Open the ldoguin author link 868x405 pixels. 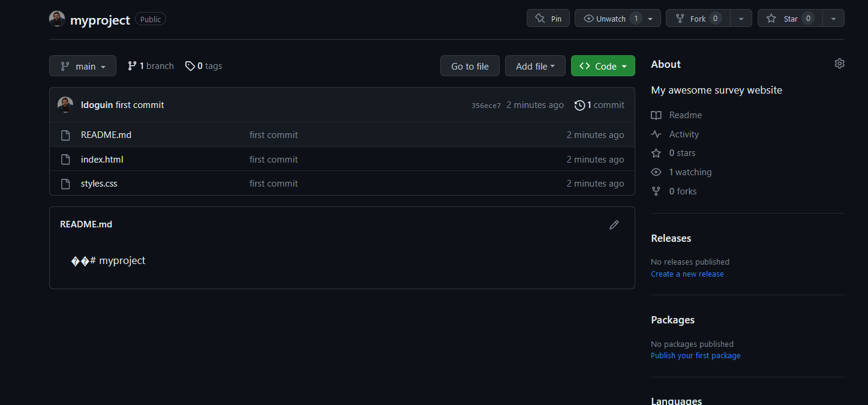[97, 105]
